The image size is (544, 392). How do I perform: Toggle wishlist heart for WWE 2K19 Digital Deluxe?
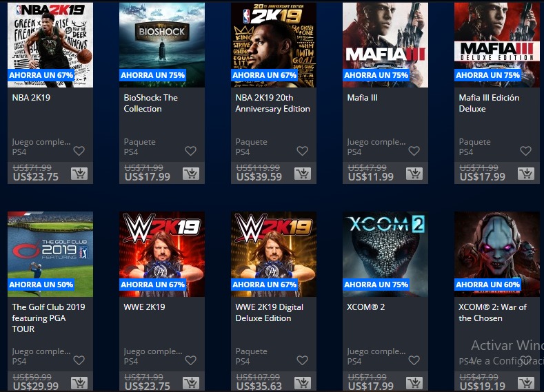click(x=303, y=360)
